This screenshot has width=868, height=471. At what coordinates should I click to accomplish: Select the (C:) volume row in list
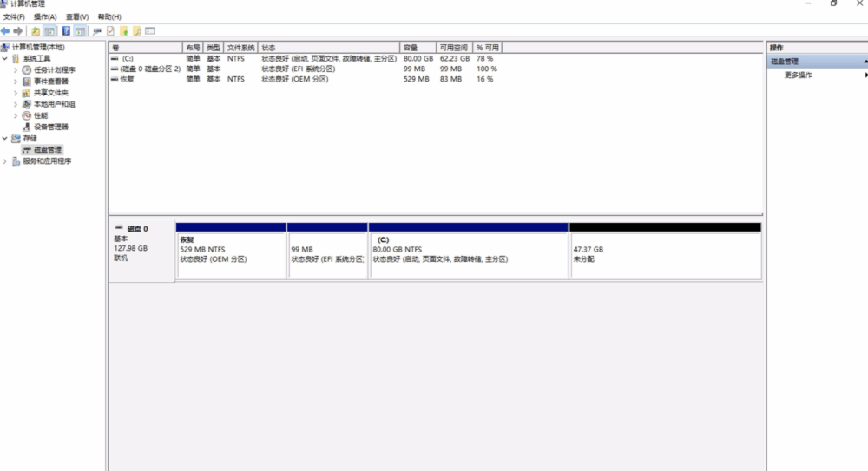pos(304,59)
